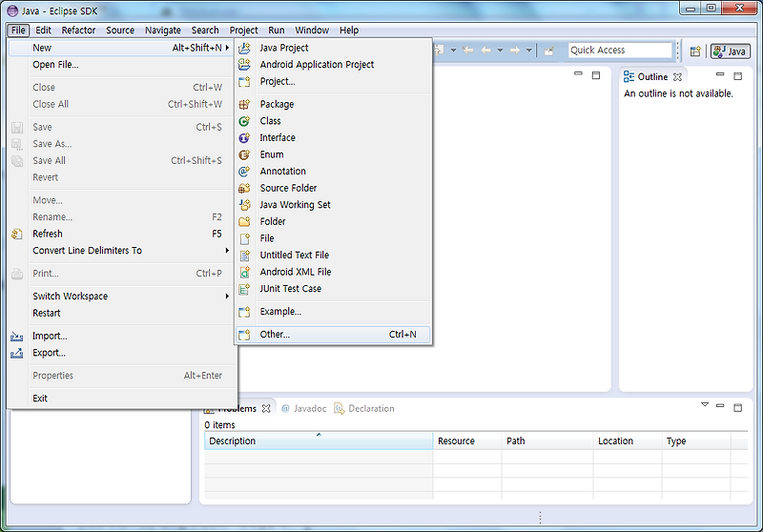
Task: Choose File in the New submenu
Action: tap(333, 238)
